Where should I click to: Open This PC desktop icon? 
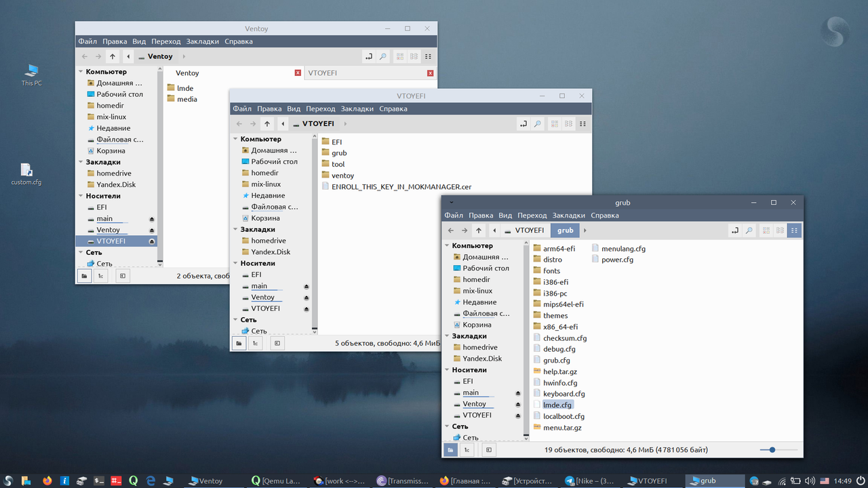(31, 75)
